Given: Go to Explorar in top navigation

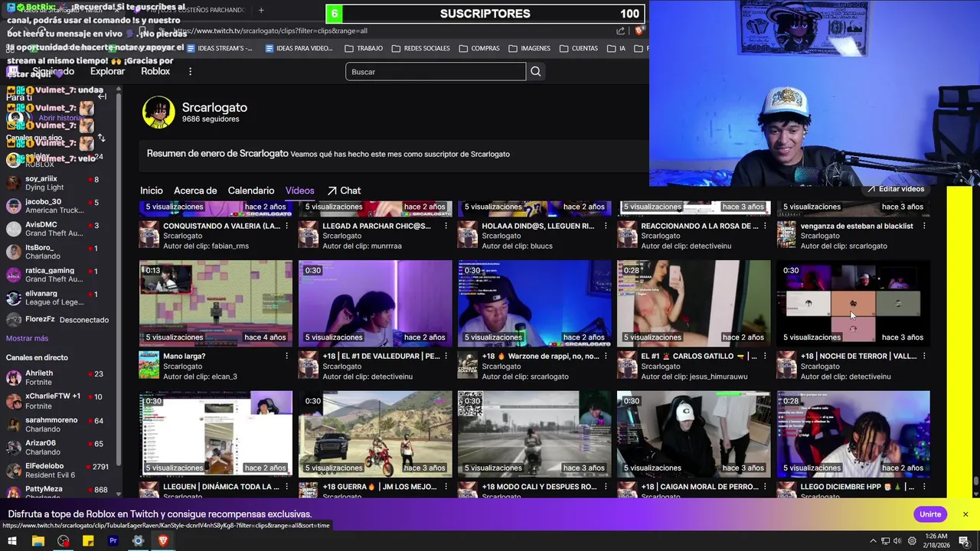Looking at the screenshot, I should click(x=107, y=71).
